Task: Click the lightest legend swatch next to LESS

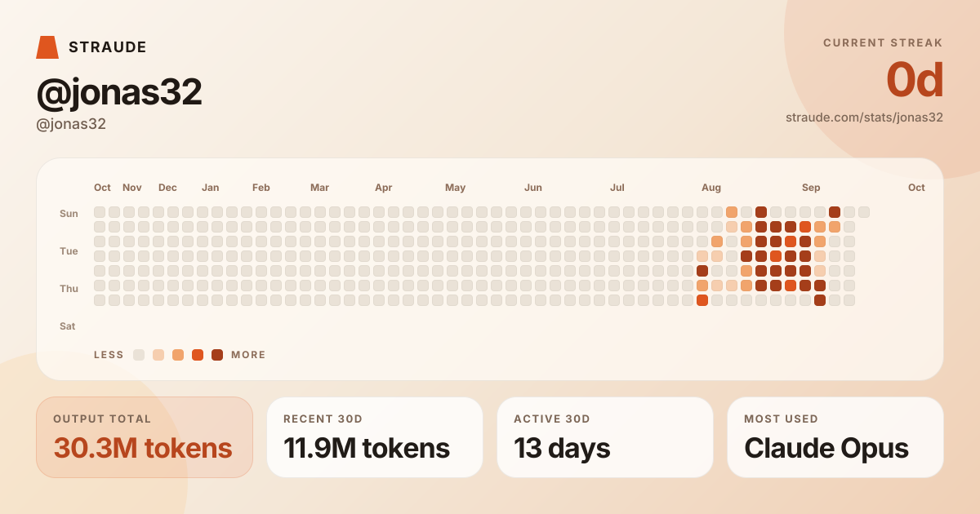Action: coord(139,355)
